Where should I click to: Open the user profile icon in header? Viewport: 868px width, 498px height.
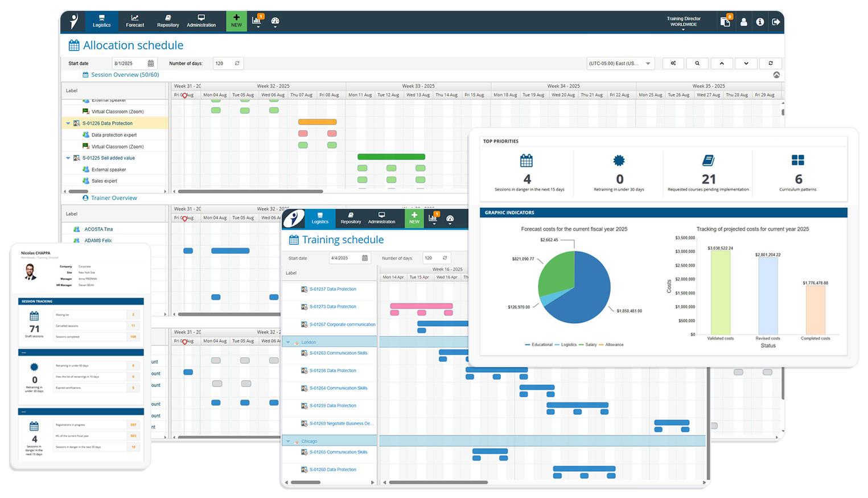[744, 22]
